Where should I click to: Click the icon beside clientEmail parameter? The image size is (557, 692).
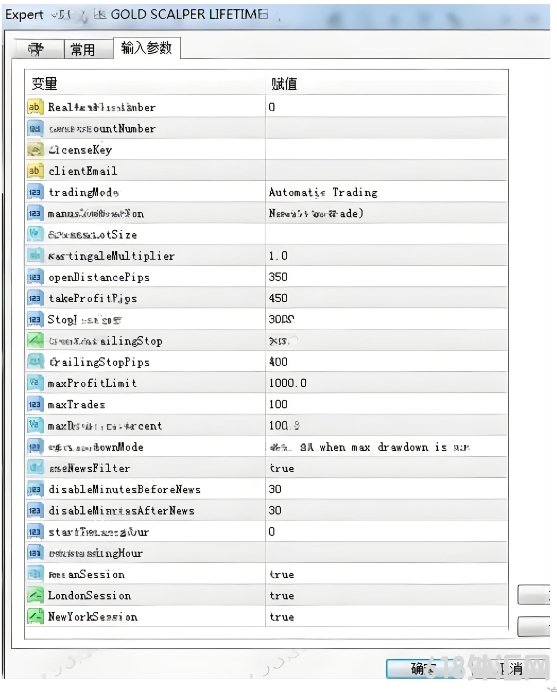pyautogui.click(x=35, y=171)
